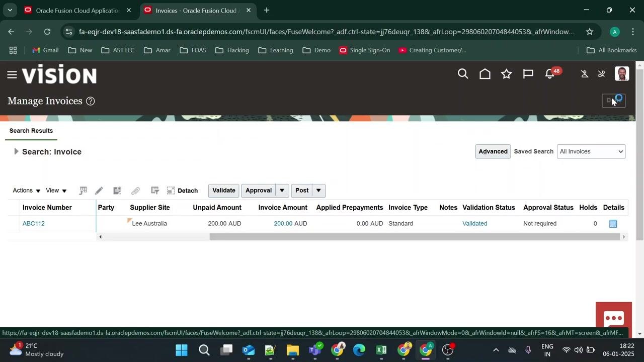
Task: Open the Actions dropdown menu
Action: click(x=27, y=191)
